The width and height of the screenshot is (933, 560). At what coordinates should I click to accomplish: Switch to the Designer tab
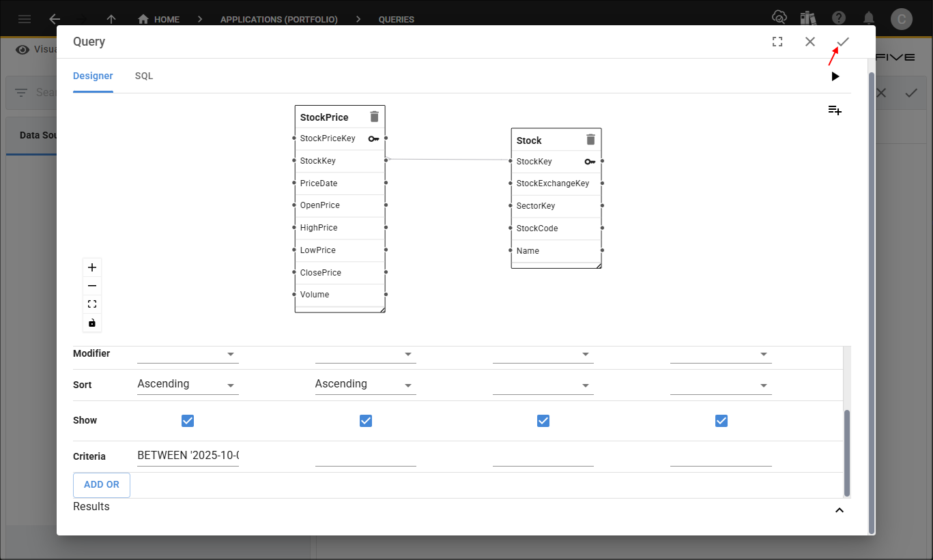(93, 76)
